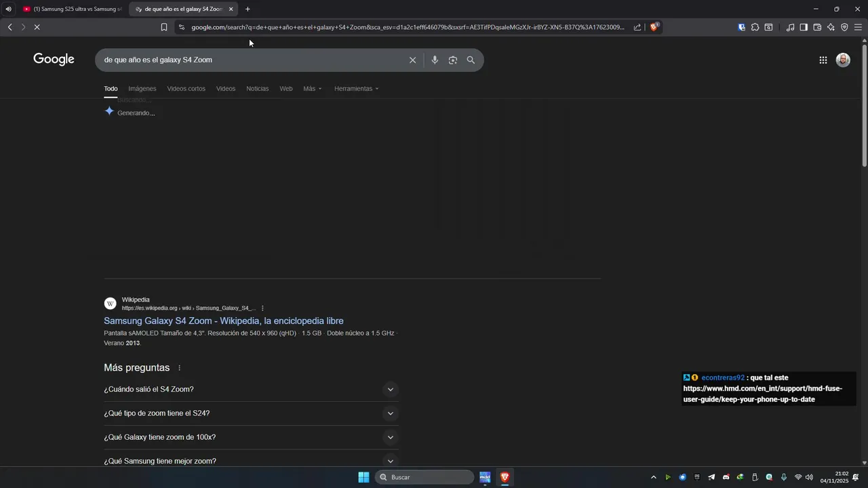Open the Brave Shields lion icon
Screen dimensions: 868x488
(654, 27)
